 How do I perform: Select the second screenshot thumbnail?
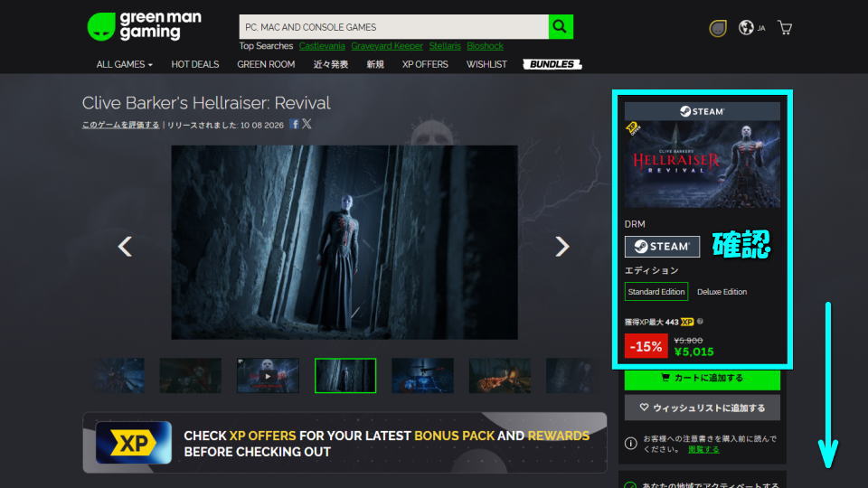191,376
